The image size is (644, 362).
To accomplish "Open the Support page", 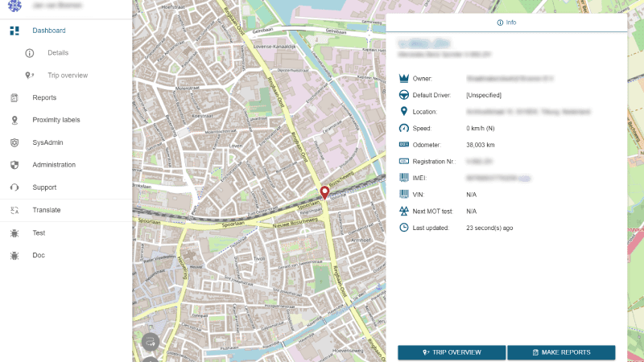I will (x=44, y=187).
